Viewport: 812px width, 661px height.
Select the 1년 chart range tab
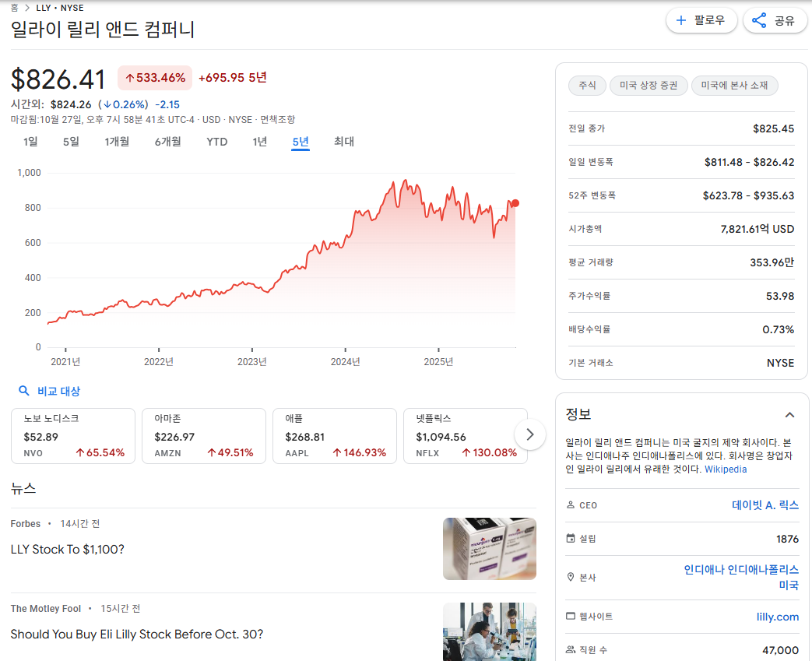259,142
